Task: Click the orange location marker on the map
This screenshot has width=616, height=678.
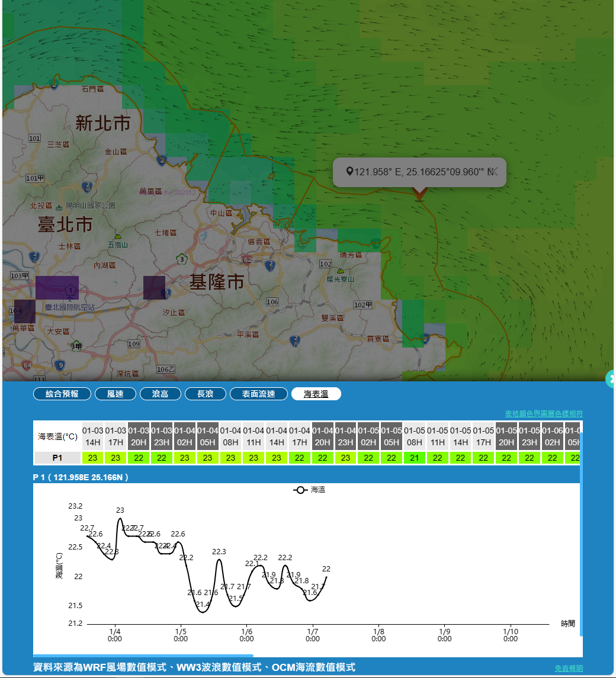Action: click(420, 194)
